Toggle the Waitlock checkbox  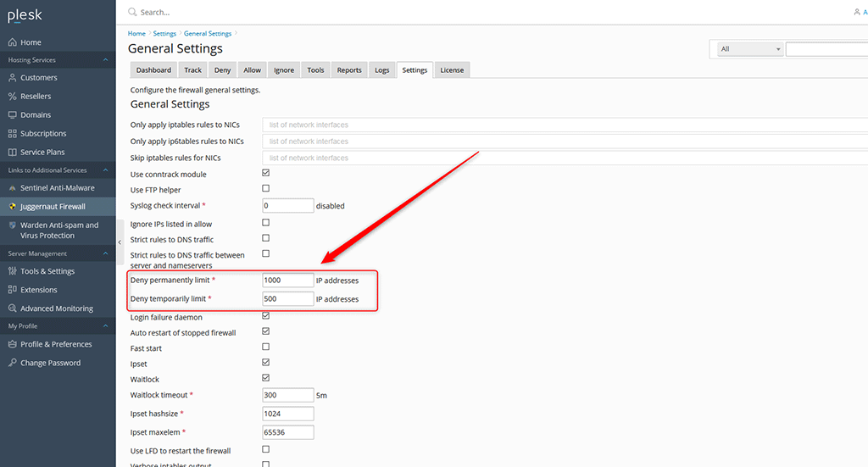point(265,378)
